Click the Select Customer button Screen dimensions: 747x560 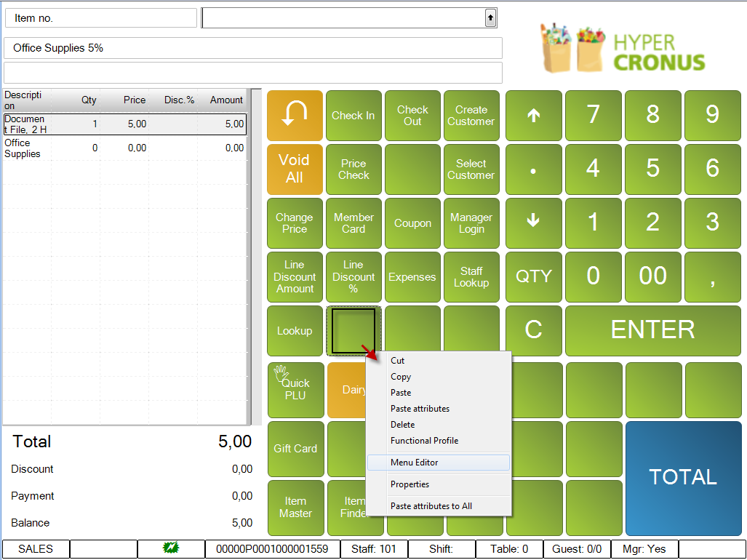coord(471,169)
